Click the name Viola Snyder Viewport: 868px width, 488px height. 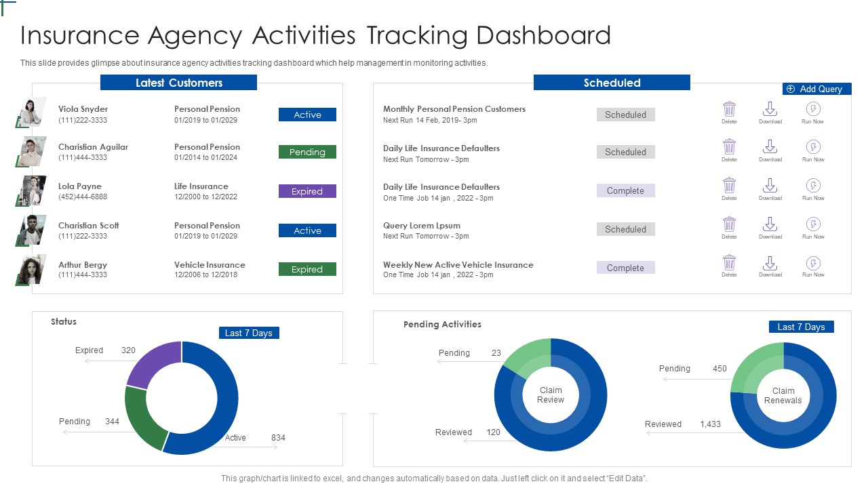[83, 109]
